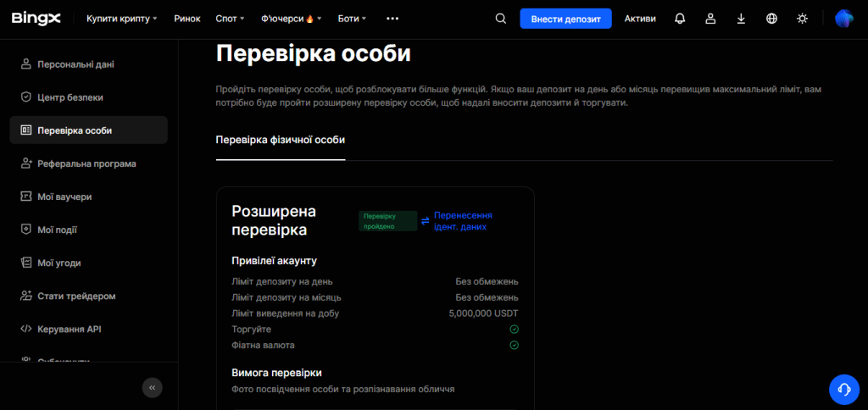Click the Фіатна валюта label

point(263,346)
